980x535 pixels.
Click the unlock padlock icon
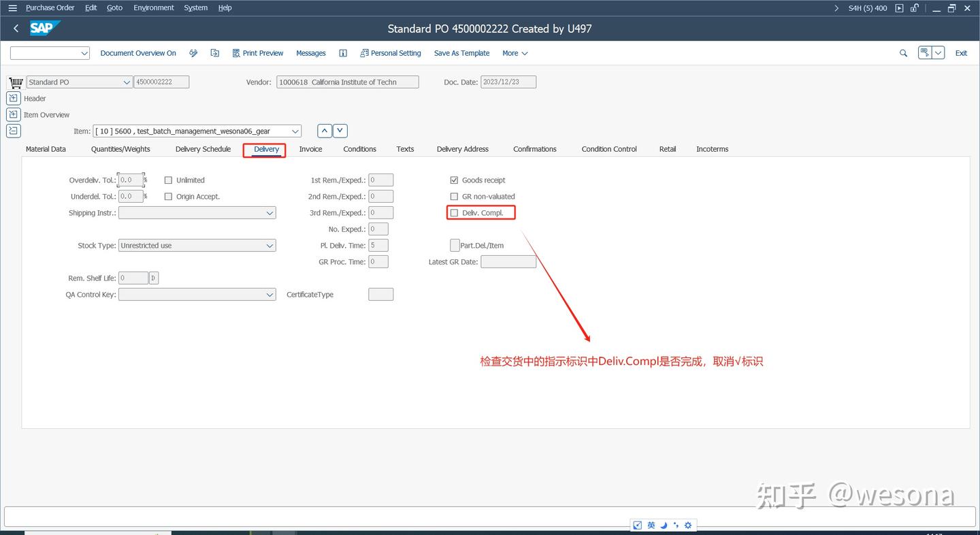[x=915, y=8]
